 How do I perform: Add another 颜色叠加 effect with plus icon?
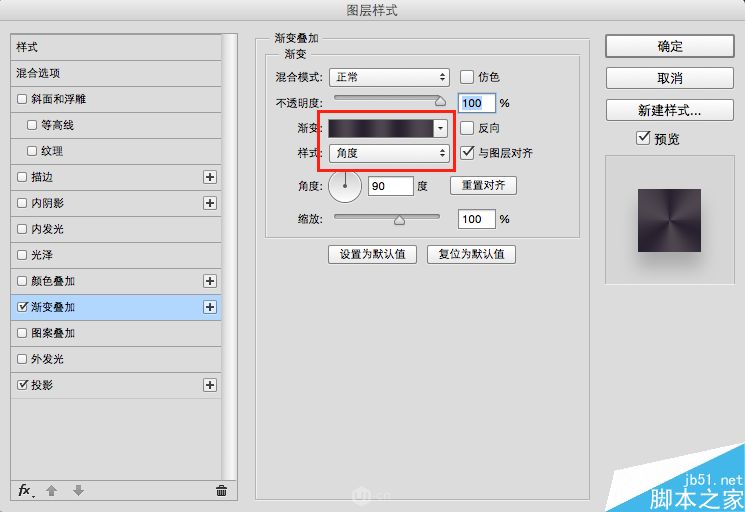coord(210,281)
